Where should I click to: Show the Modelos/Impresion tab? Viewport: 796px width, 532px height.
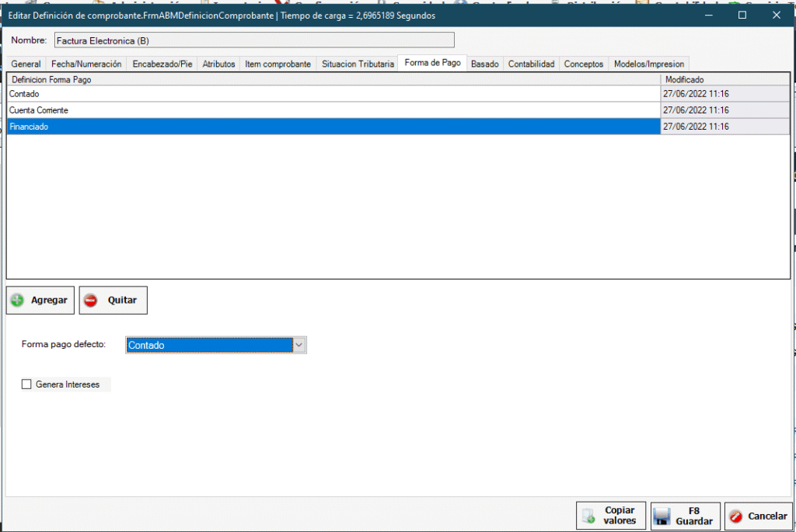[649, 64]
